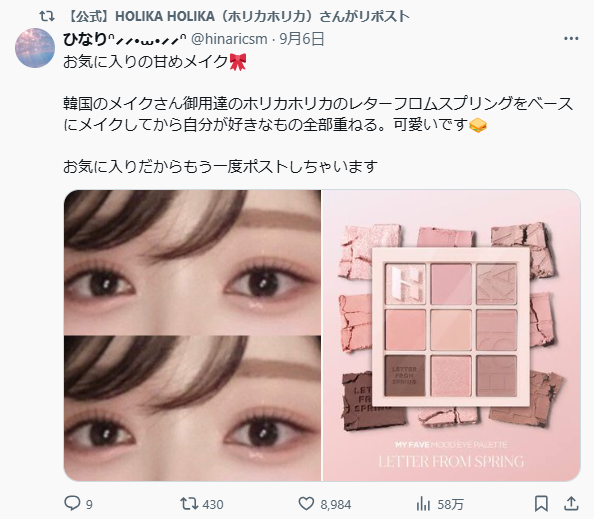Bookmark this post
The width and height of the screenshot is (594, 519).
coord(541,504)
